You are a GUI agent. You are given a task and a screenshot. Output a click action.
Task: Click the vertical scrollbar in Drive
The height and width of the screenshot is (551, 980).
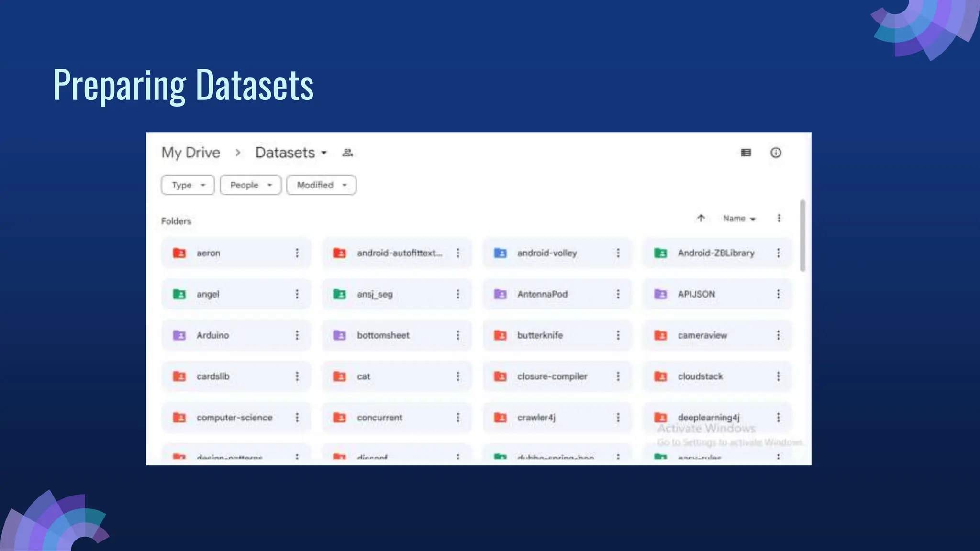(802, 235)
